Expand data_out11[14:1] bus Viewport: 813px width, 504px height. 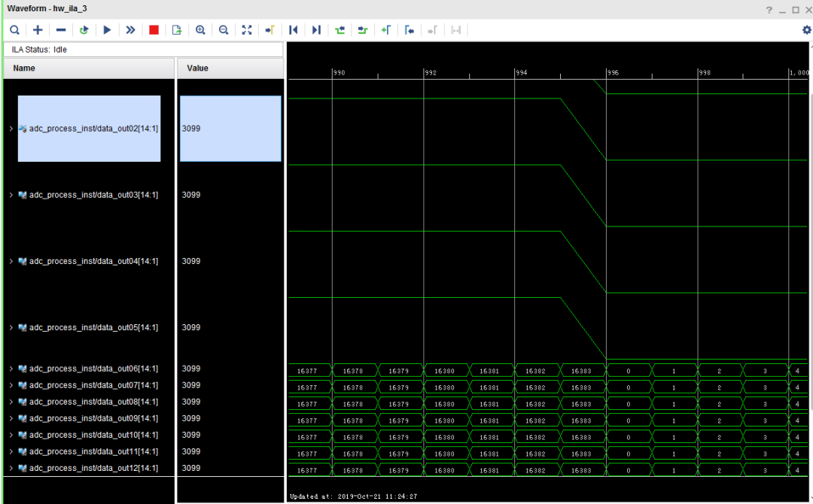point(11,451)
